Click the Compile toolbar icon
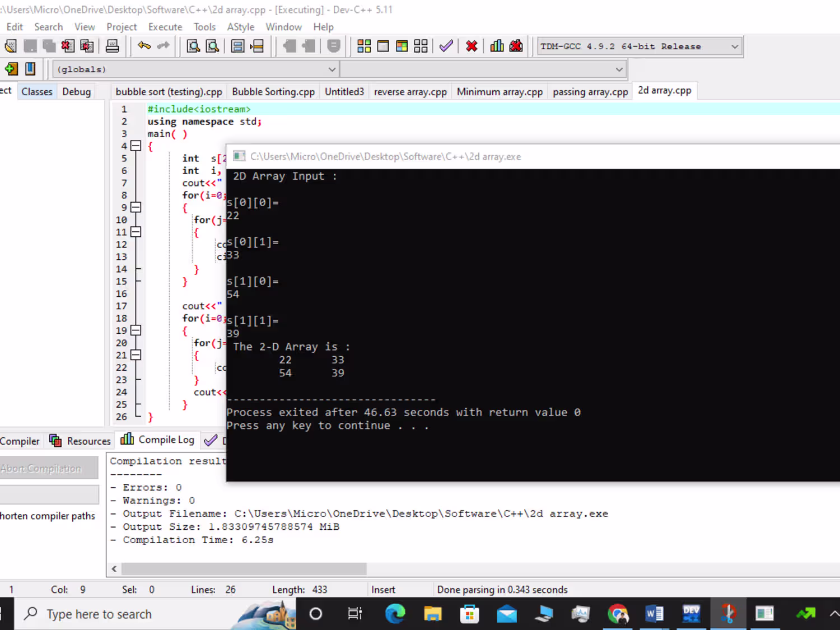The image size is (840, 630). (364, 46)
